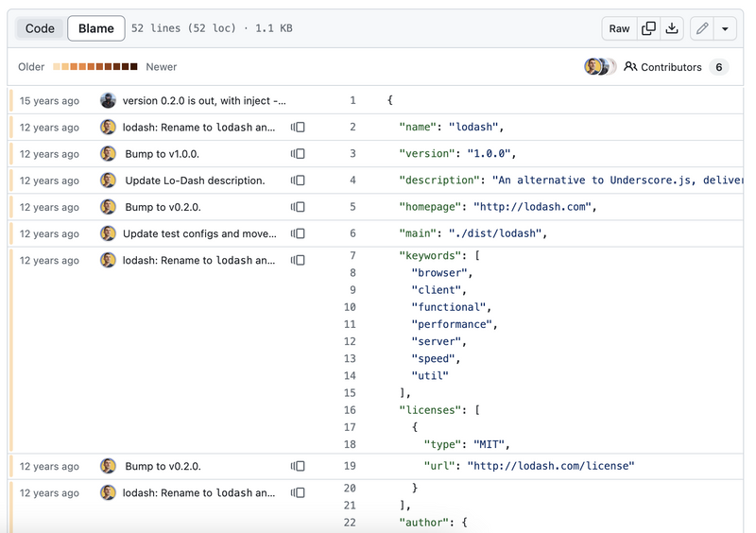The height and width of the screenshot is (533, 756).
Task: Click the "functional" keyword line
Action: (452, 307)
